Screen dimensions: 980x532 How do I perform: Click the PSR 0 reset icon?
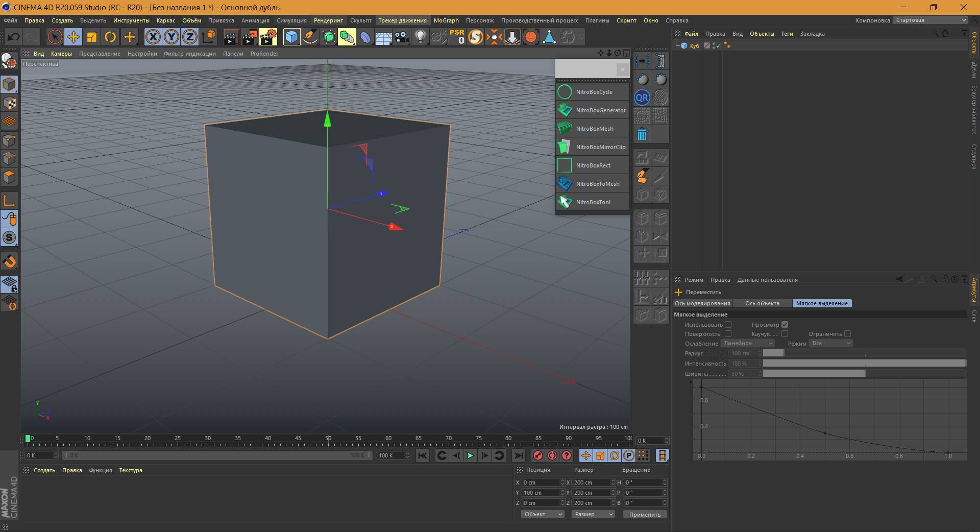[457, 37]
